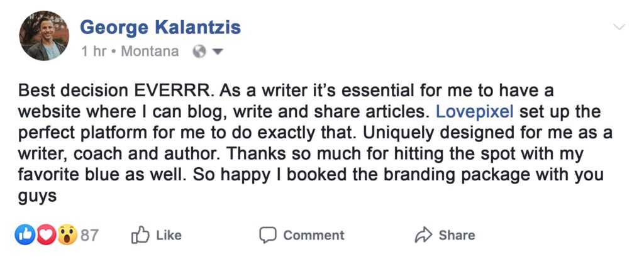Click the blue Like reaction emoji

[x=25, y=235]
